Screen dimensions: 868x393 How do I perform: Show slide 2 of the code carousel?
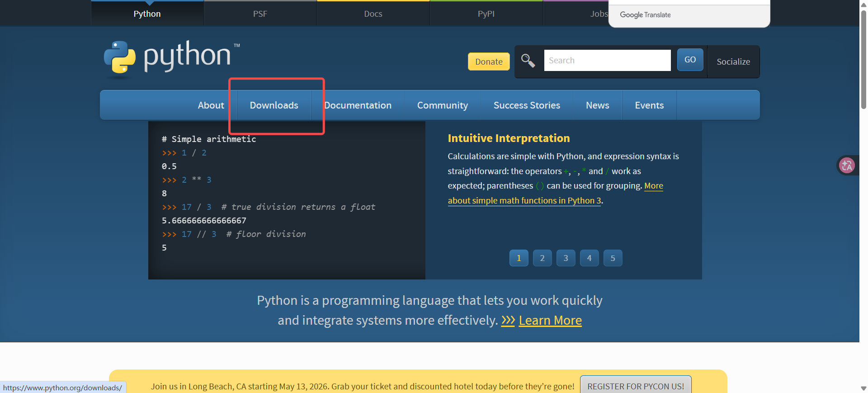542,258
